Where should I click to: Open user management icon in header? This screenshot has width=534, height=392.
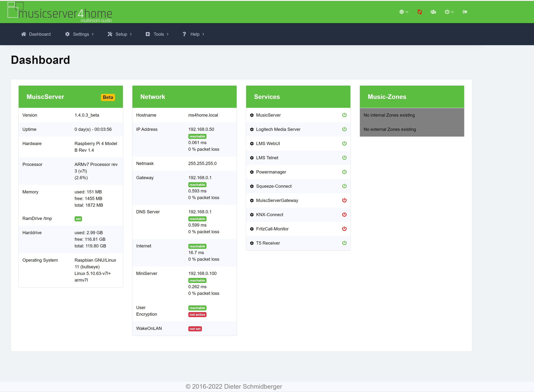click(433, 12)
